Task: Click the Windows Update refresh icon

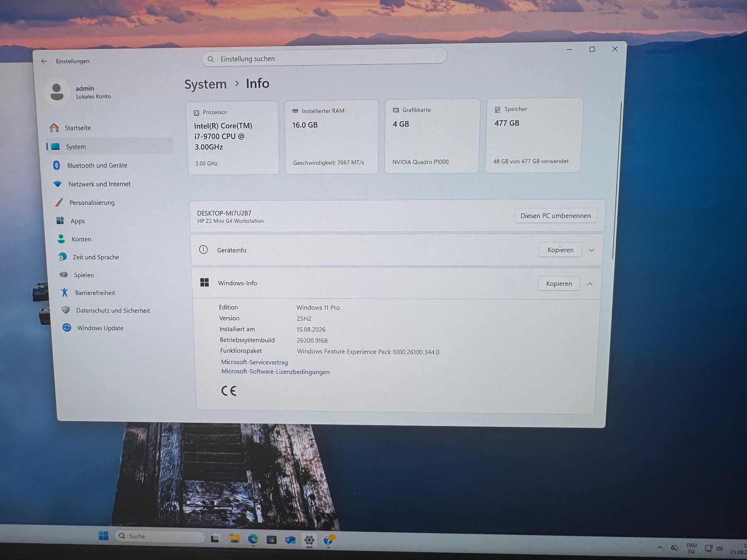Action: pyautogui.click(x=67, y=328)
